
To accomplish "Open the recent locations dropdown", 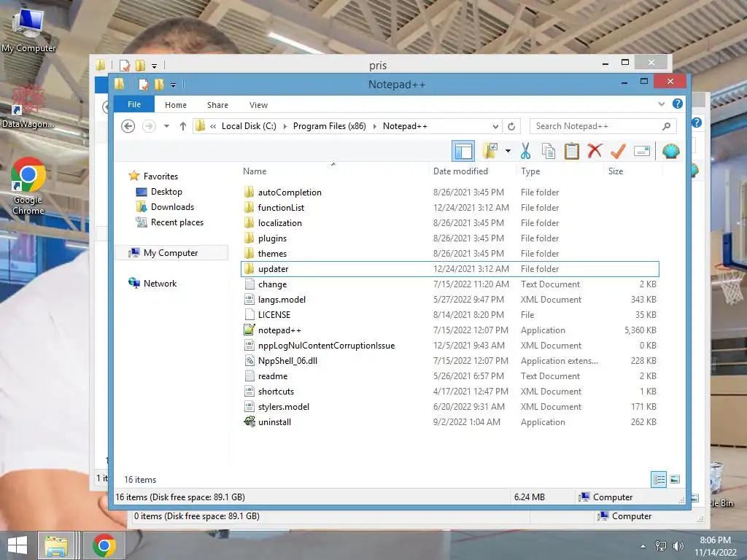I will pyautogui.click(x=166, y=126).
